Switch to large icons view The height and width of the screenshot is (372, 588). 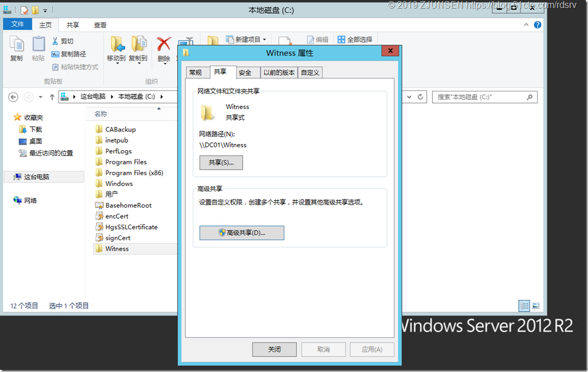click(x=536, y=306)
